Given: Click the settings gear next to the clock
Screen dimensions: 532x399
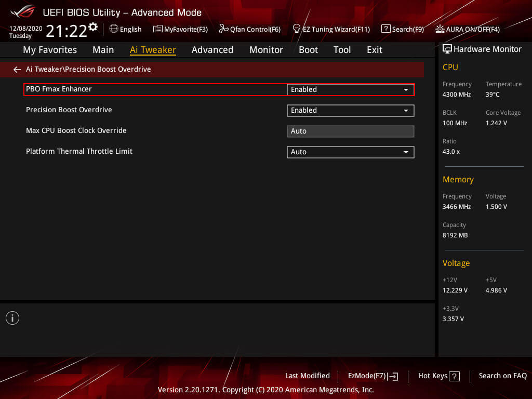Looking at the screenshot, I should point(92,27).
